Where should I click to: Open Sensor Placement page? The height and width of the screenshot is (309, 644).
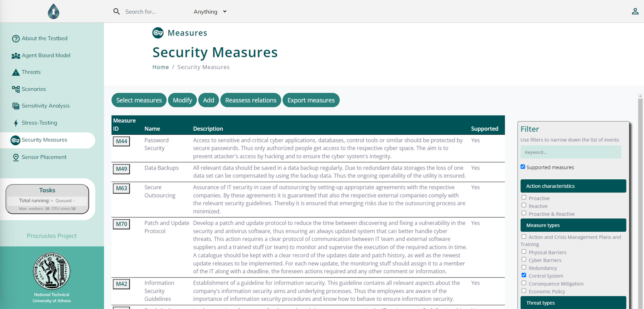coord(44,157)
